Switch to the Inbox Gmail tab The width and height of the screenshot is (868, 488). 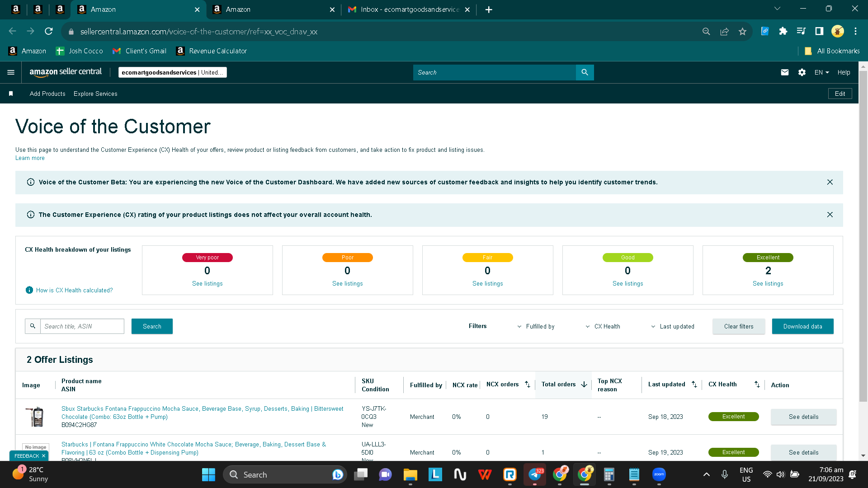pyautogui.click(x=409, y=9)
